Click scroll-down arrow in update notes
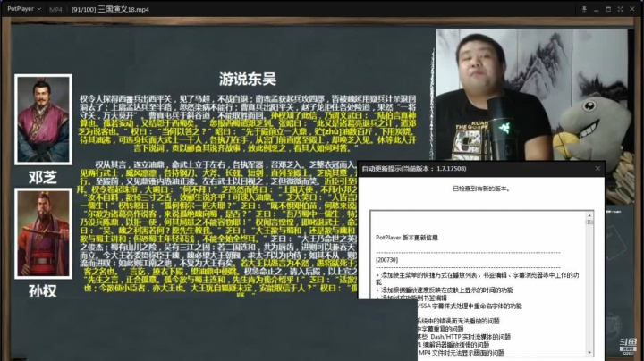The width and height of the screenshot is (644, 361). tap(589, 352)
